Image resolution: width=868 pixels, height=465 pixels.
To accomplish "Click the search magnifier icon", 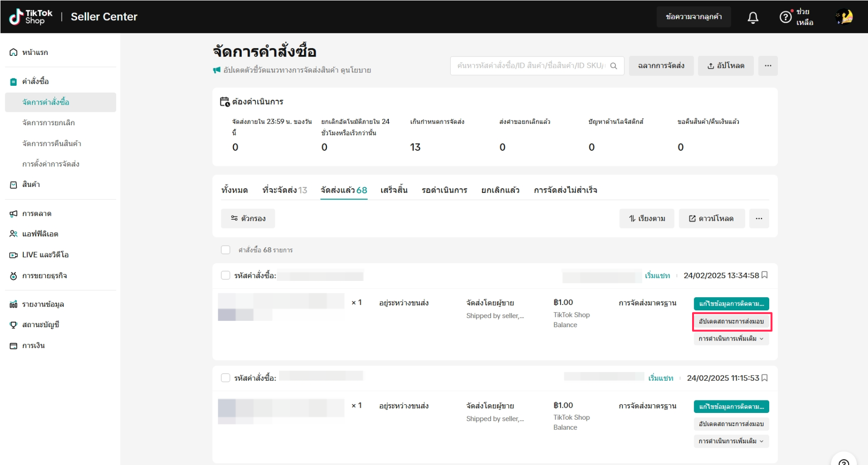I will 614,66.
